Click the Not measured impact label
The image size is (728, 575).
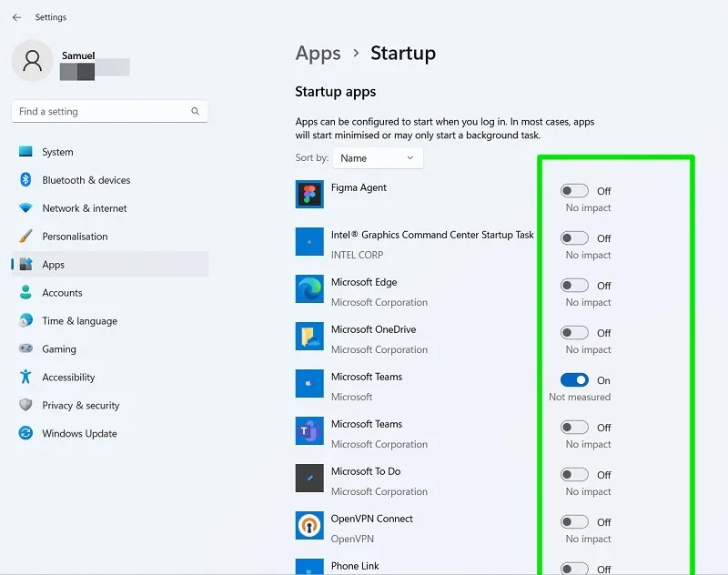pyautogui.click(x=580, y=397)
